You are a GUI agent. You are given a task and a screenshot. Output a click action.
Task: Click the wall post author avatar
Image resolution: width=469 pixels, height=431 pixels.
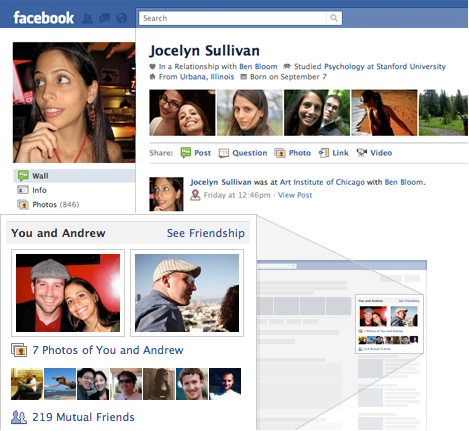(166, 194)
